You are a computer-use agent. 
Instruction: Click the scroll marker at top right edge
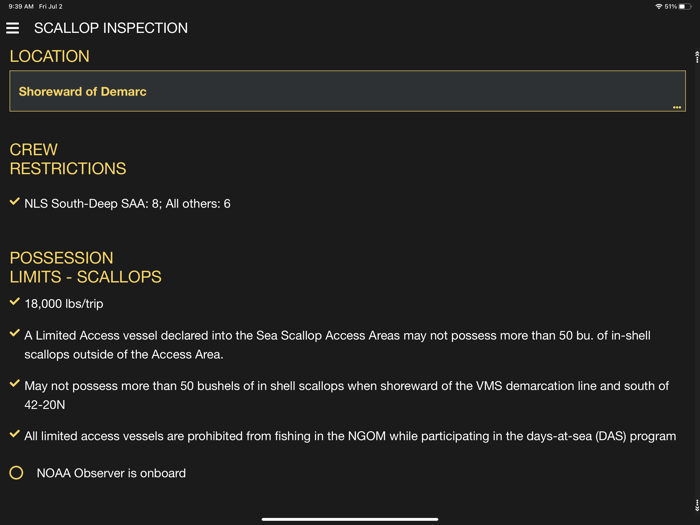696,56
